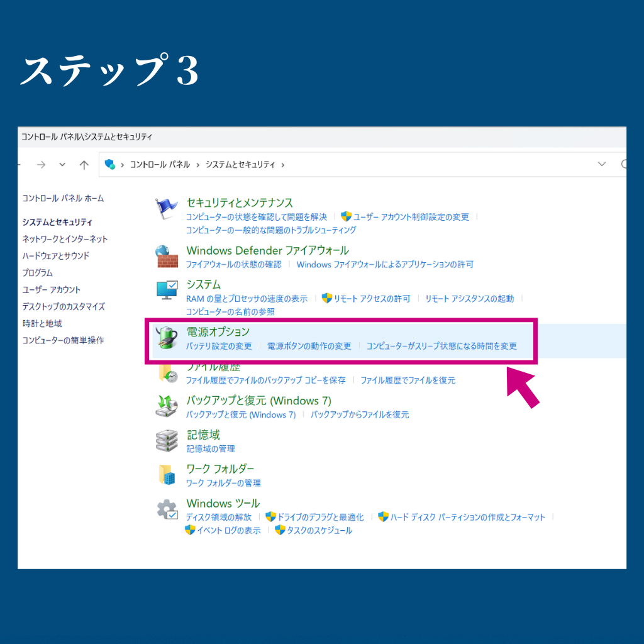Open 時計と地域 in sidebar
644x644 pixels.
coord(42,323)
